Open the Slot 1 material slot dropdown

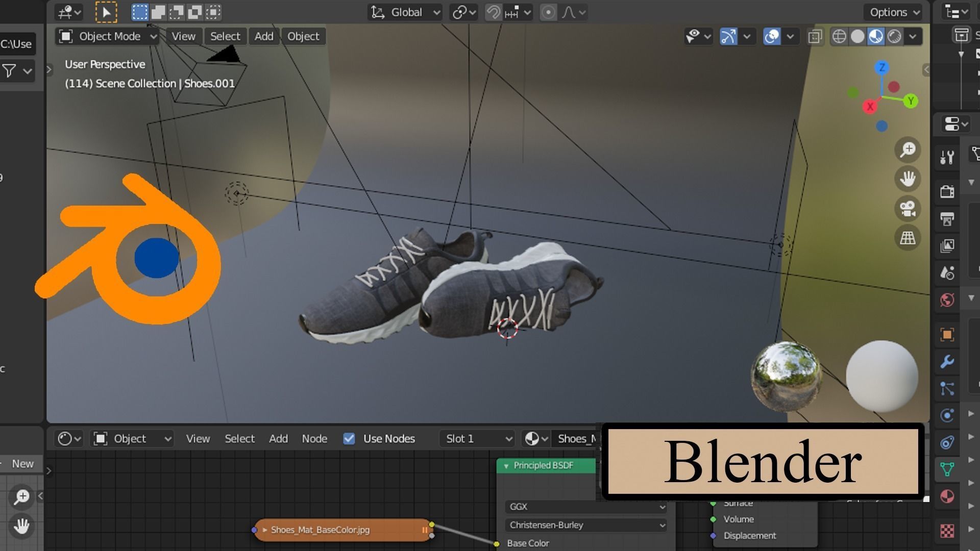(x=477, y=439)
